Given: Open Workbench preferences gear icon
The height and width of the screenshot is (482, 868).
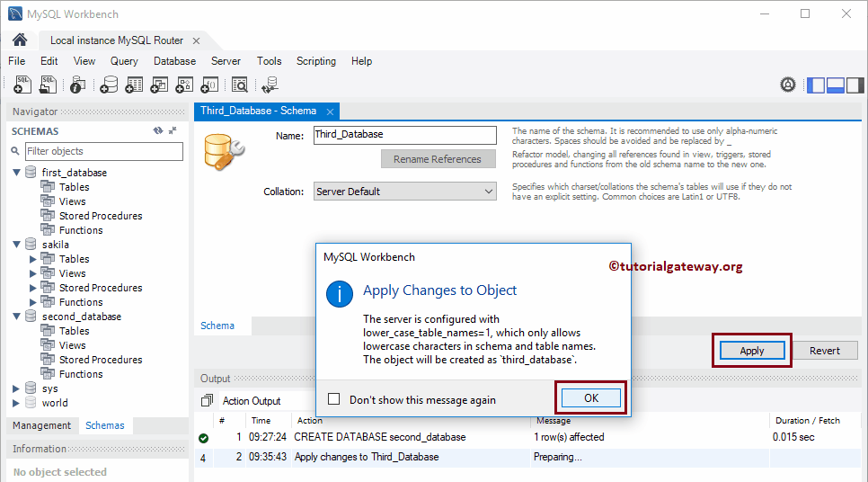Looking at the screenshot, I should (x=788, y=85).
